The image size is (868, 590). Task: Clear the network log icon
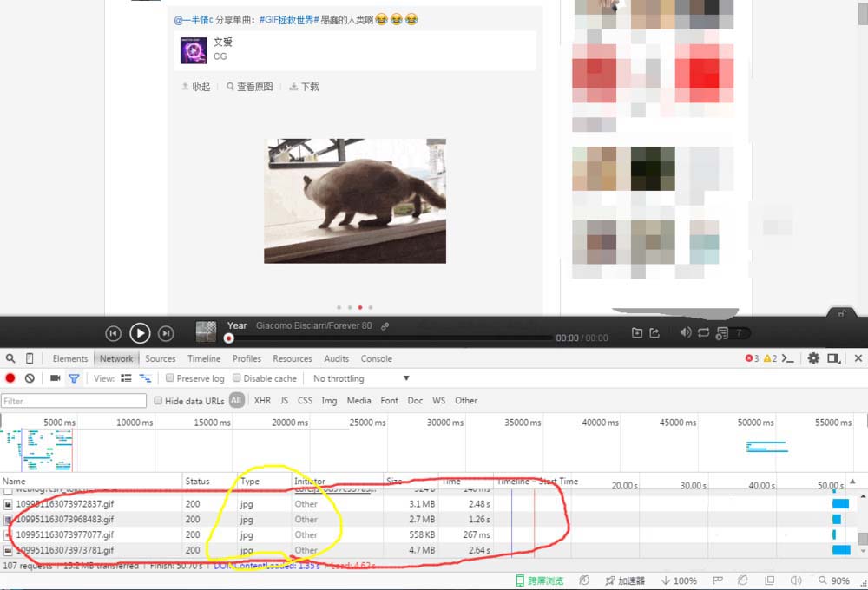coord(30,378)
